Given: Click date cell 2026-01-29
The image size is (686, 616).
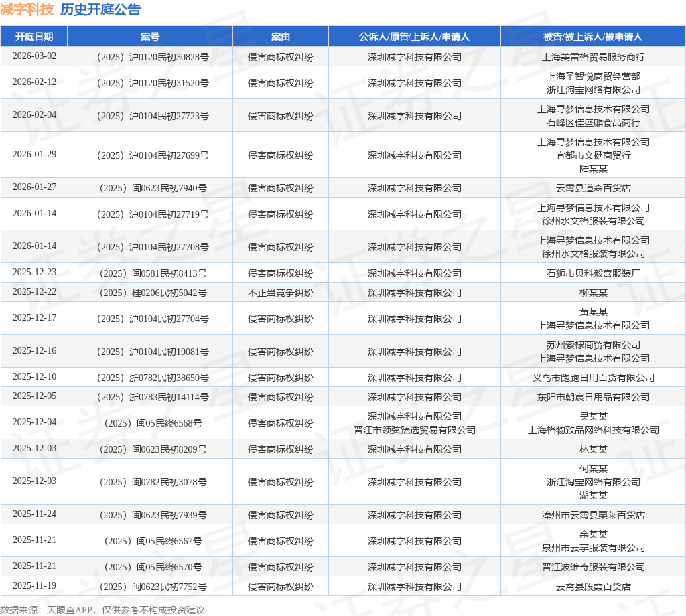Looking at the screenshot, I should click(34, 154).
